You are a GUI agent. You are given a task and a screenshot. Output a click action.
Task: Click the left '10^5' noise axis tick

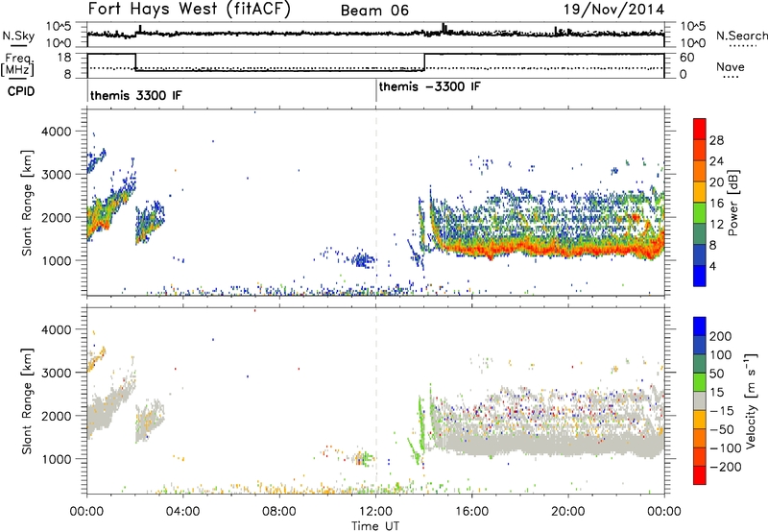click(59, 26)
